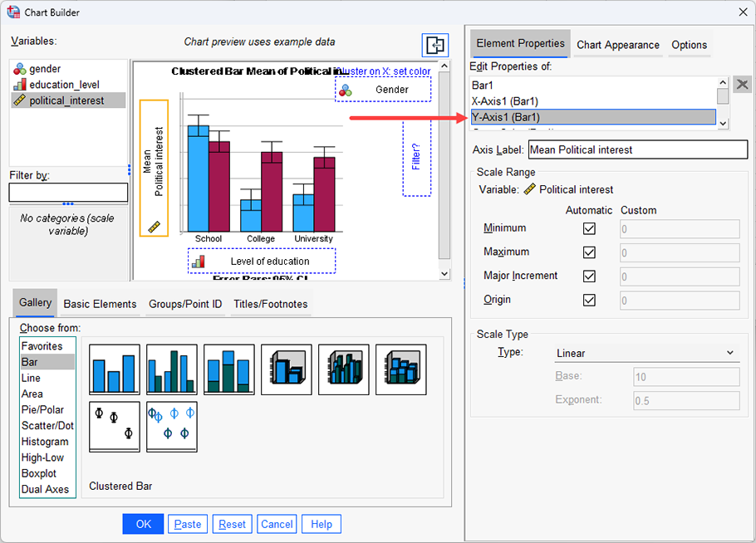Close the Chart Builder window
Image resolution: width=756 pixels, height=543 pixels.
pyautogui.click(x=743, y=12)
